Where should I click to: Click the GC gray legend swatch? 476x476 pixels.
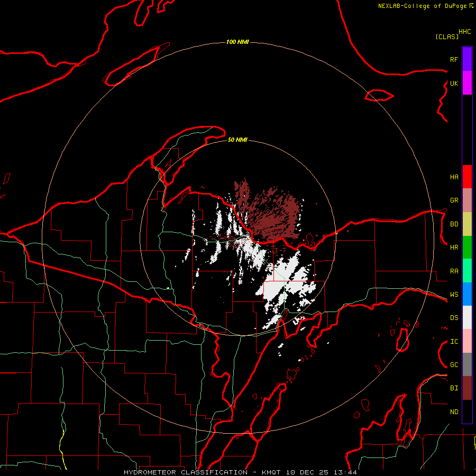(467, 364)
